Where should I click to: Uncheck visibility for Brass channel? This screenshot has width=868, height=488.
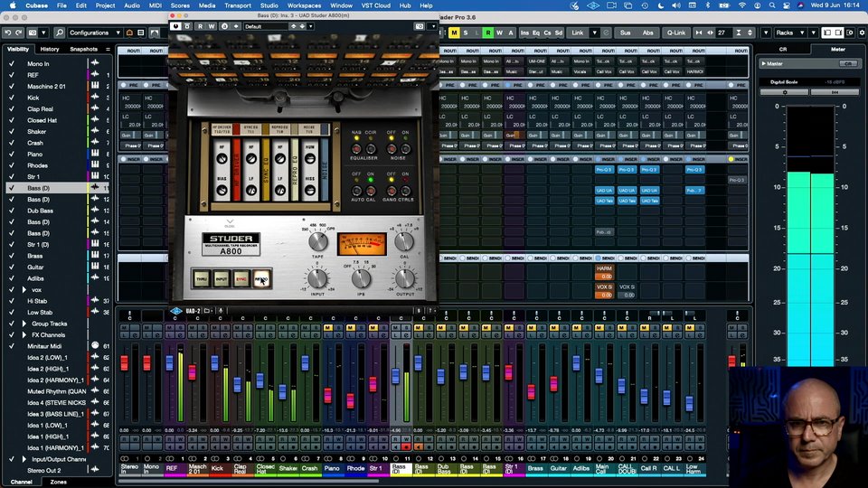click(12, 256)
